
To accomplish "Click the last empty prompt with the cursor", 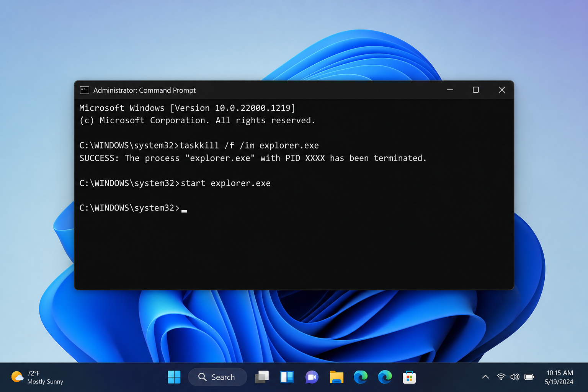I will tap(133, 208).
